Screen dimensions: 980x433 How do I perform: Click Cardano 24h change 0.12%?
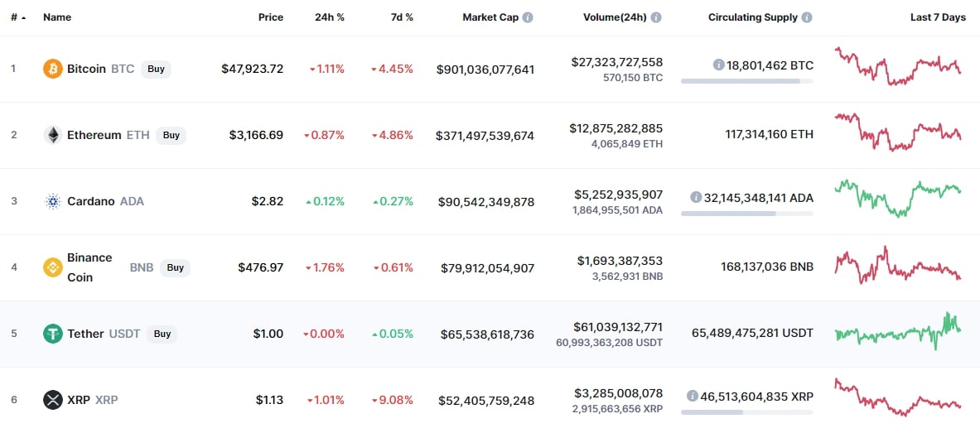tap(325, 201)
